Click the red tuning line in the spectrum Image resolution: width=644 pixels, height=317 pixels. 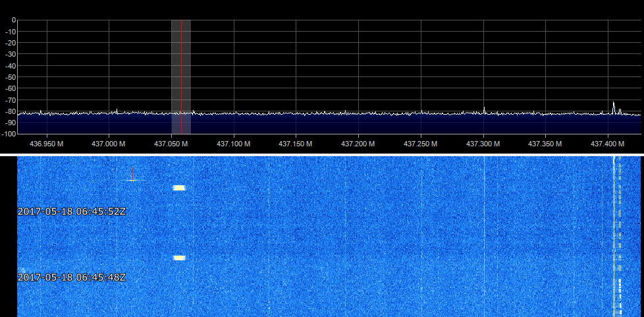click(181, 76)
